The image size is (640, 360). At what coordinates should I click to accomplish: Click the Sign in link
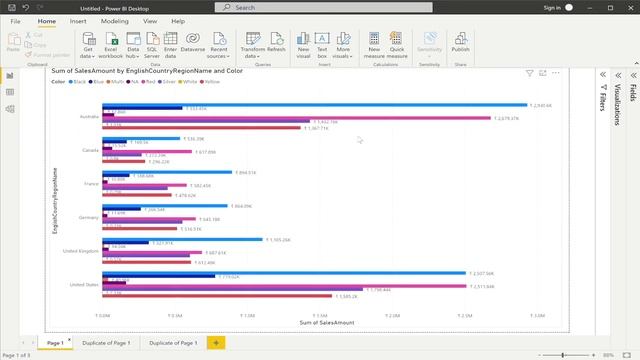coord(551,8)
